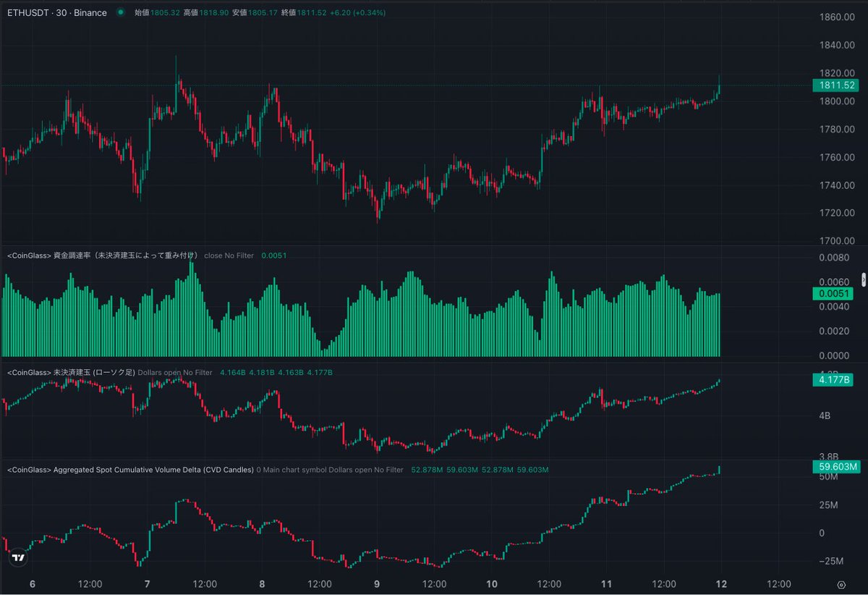
Task: Expand the right side panel arrow
Action: (x=863, y=279)
